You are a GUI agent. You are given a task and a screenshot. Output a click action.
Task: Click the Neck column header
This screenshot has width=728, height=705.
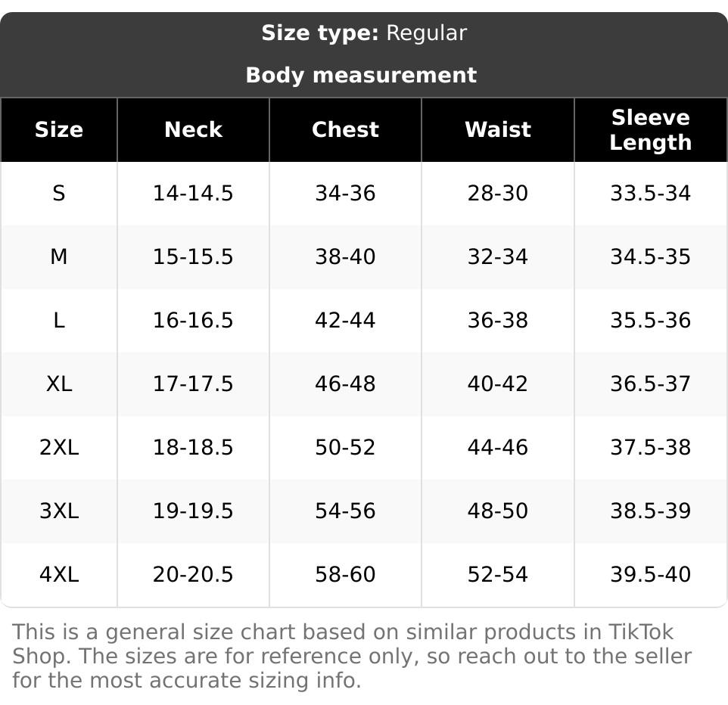pos(193,129)
